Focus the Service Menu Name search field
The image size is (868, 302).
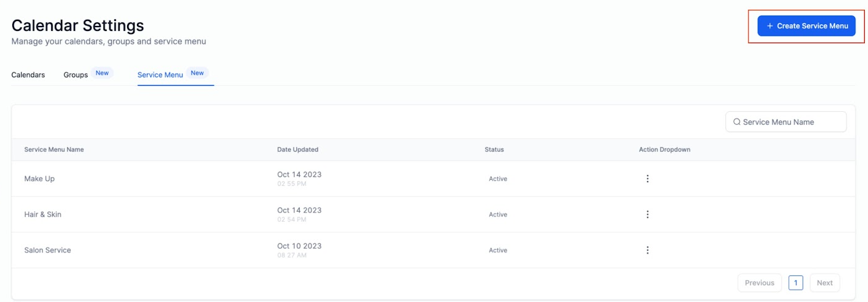[x=786, y=122]
